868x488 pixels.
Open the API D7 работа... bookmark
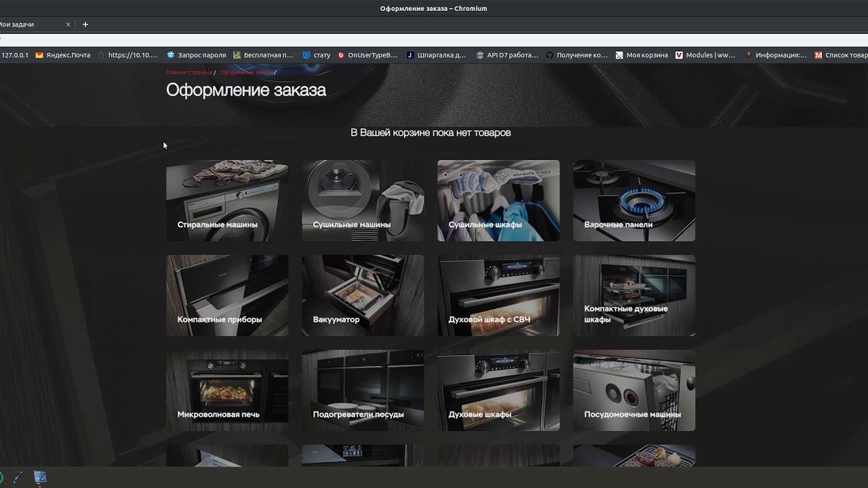(507, 55)
